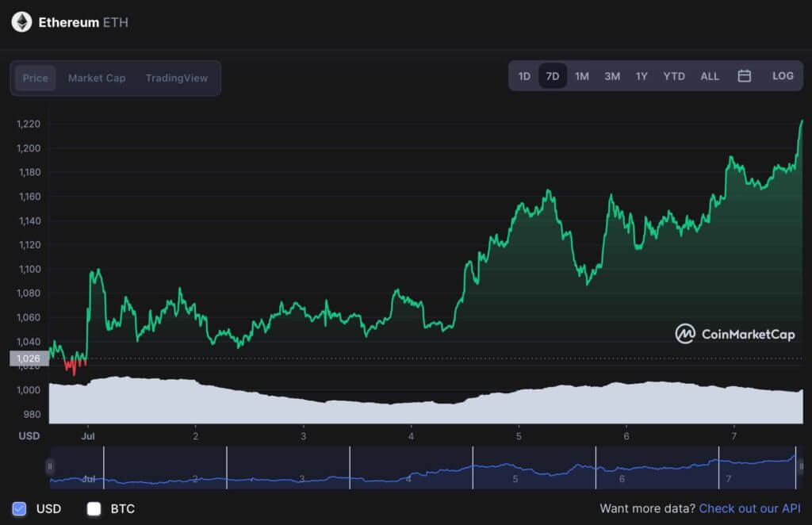812x525 pixels.
Task: Select the 7D time range
Action: coord(553,76)
